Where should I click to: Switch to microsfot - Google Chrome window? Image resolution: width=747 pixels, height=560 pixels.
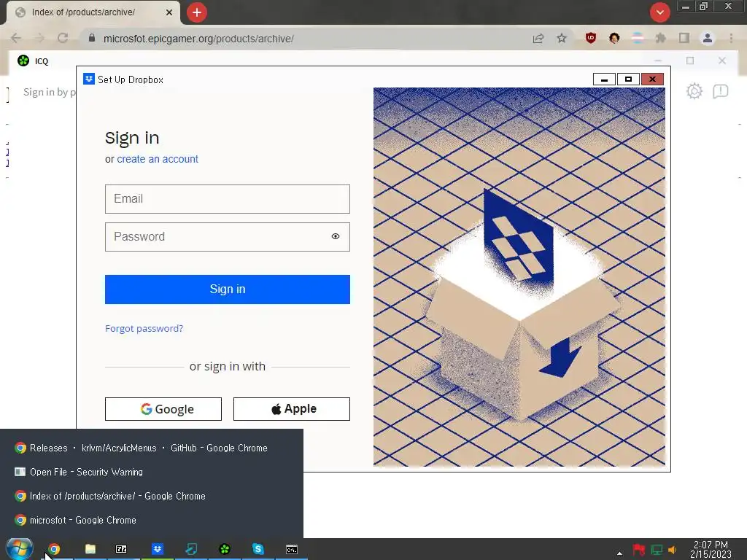tap(152, 520)
